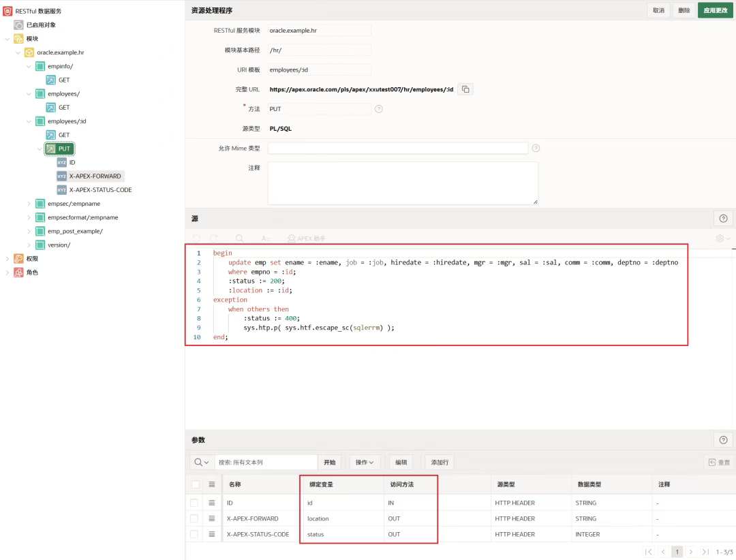Click the ID parameter icon

[x=61, y=162]
